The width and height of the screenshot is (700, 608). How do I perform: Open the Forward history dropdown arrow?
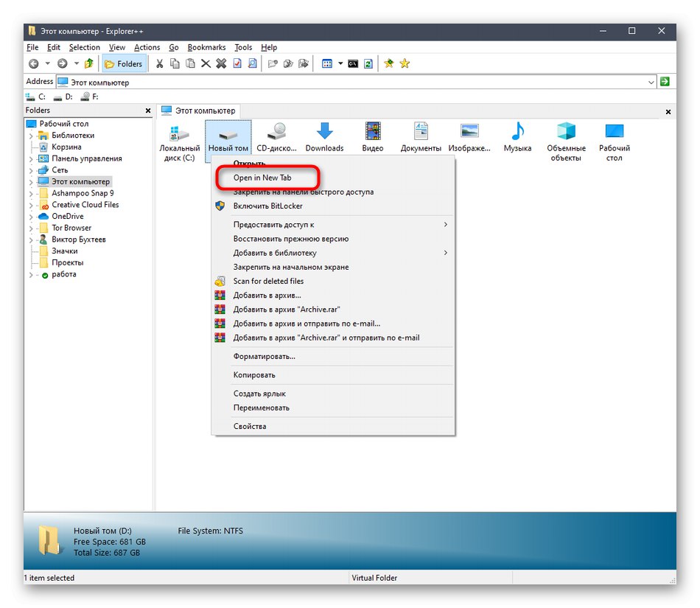pyautogui.click(x=77, y=63)
